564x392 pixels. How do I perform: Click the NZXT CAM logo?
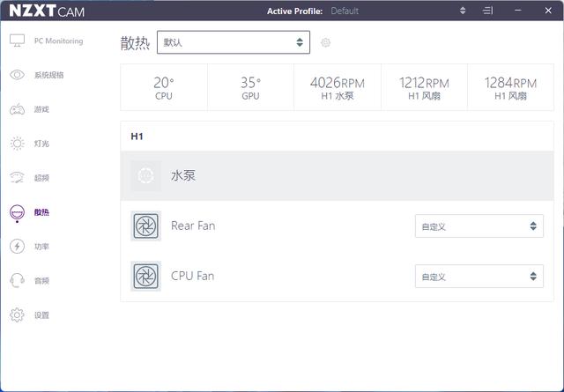pyautogui.click(x=47, y=11)
